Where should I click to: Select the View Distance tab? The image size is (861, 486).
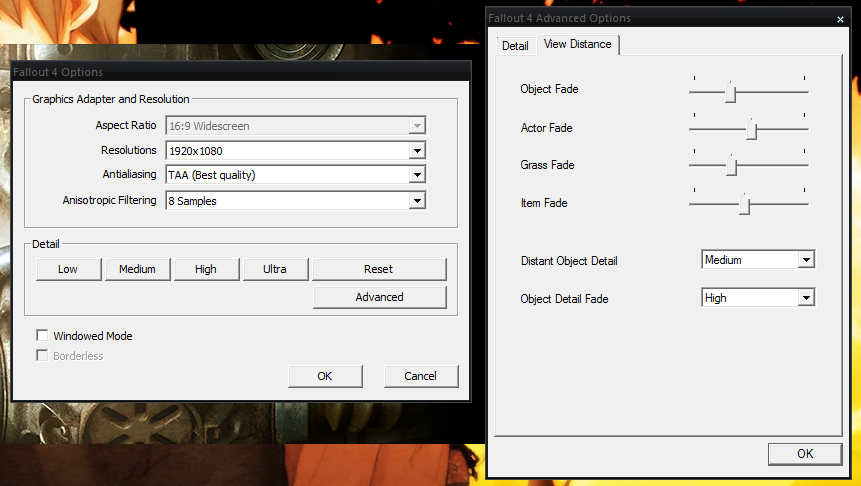(x=578, y=44)
